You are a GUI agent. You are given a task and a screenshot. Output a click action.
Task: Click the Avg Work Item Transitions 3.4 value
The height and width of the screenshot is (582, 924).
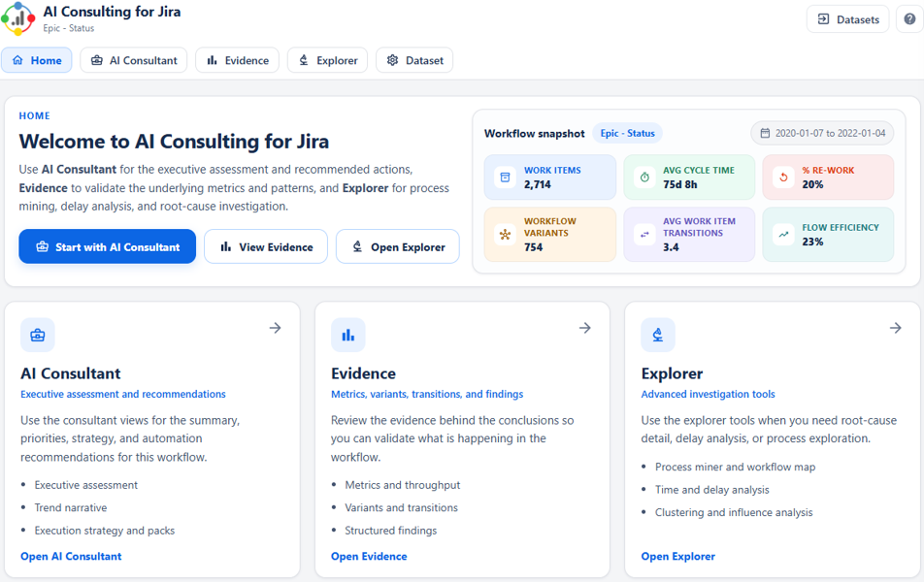point(671,247)
